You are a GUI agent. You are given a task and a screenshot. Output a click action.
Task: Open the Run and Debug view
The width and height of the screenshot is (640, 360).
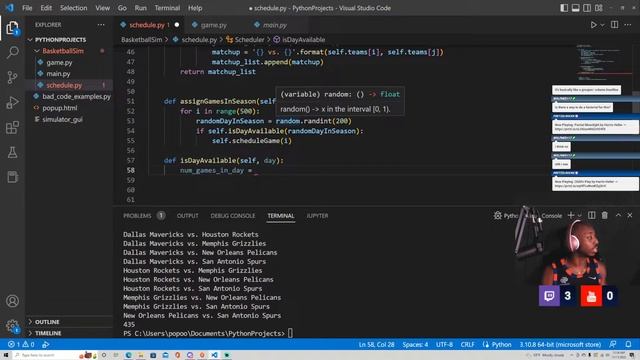pyautogui.click(x=13, y=102)
